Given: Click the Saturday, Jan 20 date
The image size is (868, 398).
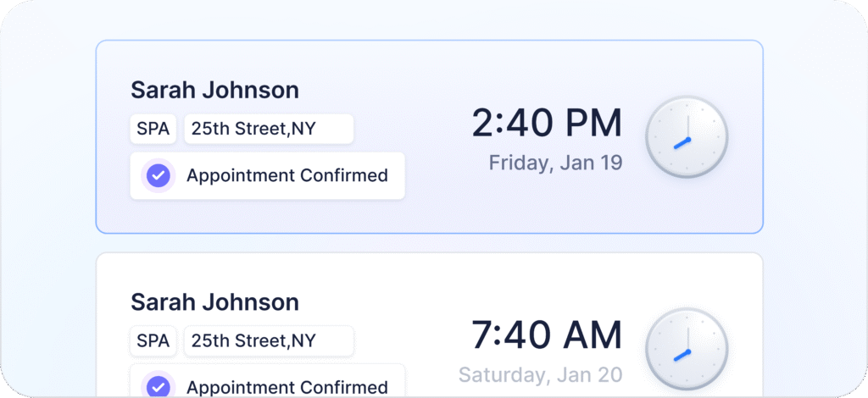Looking at the screenshot, I should tap(541, 374).
